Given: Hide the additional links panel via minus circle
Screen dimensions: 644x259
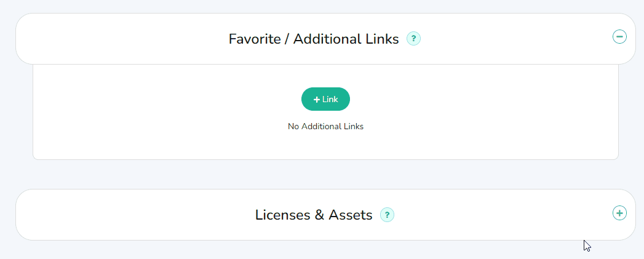Looking at the screenshot, I should pyautogui.click(x=619, y=37).
